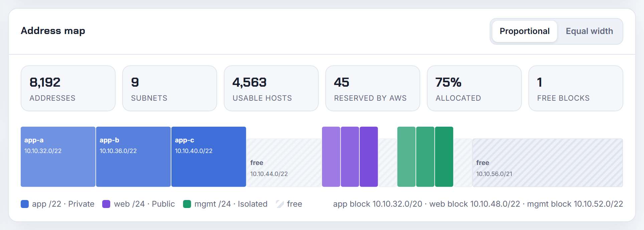This screenshot has width=644, height=230.
Task: Click the purple web /24 legend swatch
Action: click(x=106, y=204)
